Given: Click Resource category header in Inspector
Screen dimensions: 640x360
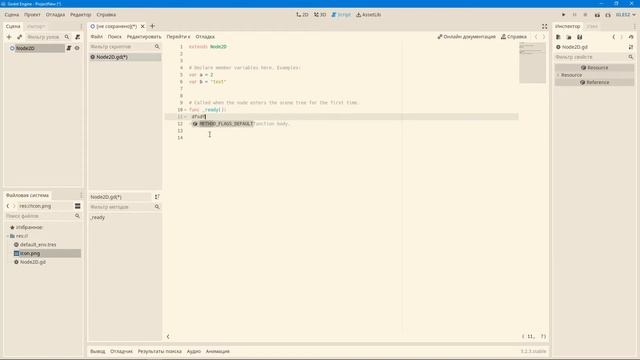Looking at the screenshot, I should [594, 68].
